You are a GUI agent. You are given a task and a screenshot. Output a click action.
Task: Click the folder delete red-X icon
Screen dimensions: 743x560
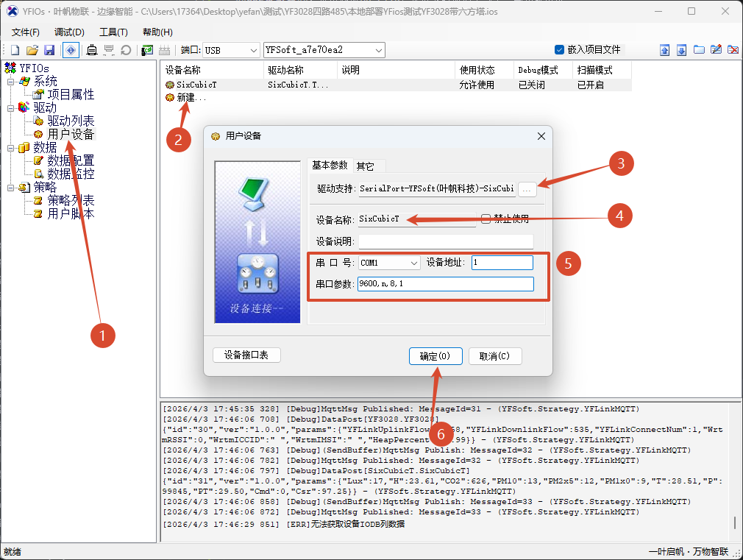click(733, 50)
